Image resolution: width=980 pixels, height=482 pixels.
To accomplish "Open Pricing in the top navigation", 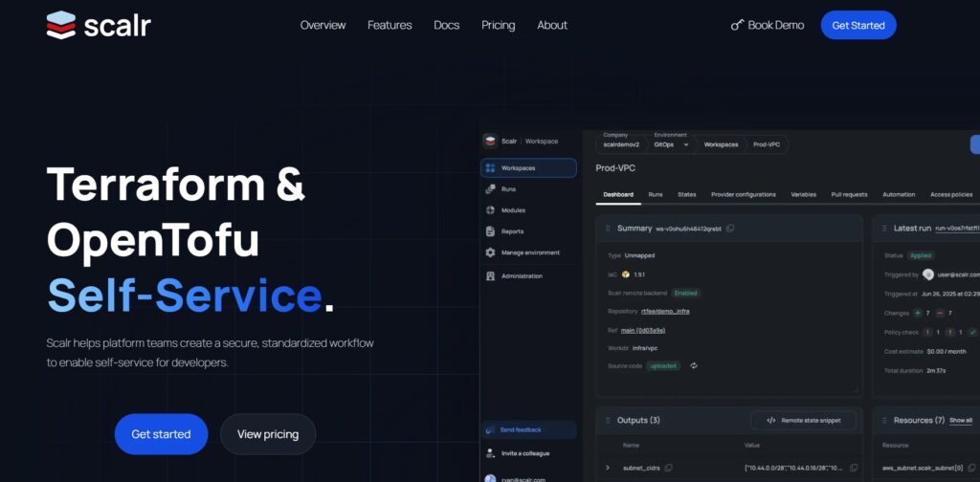I will (498, 25).
